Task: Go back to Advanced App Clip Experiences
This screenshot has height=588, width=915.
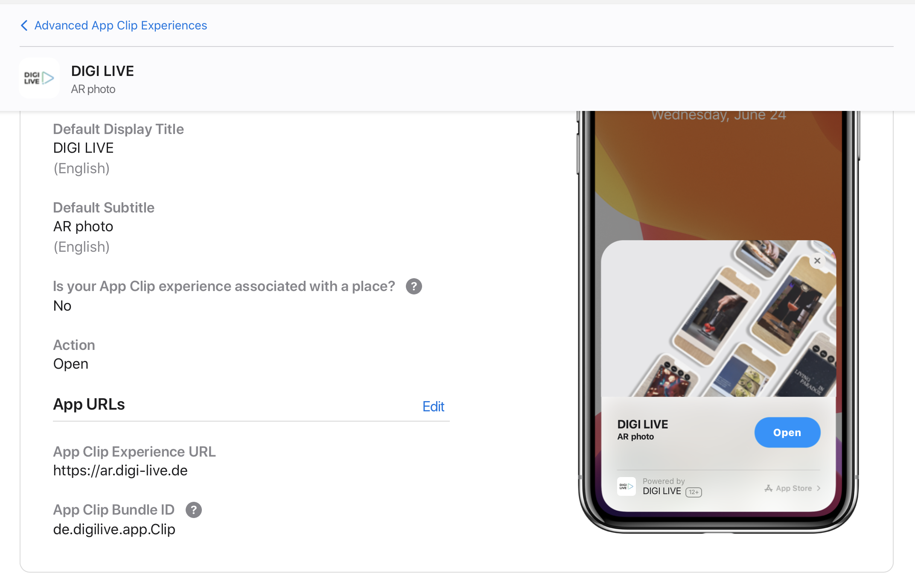Action: (x=120, y=26)
